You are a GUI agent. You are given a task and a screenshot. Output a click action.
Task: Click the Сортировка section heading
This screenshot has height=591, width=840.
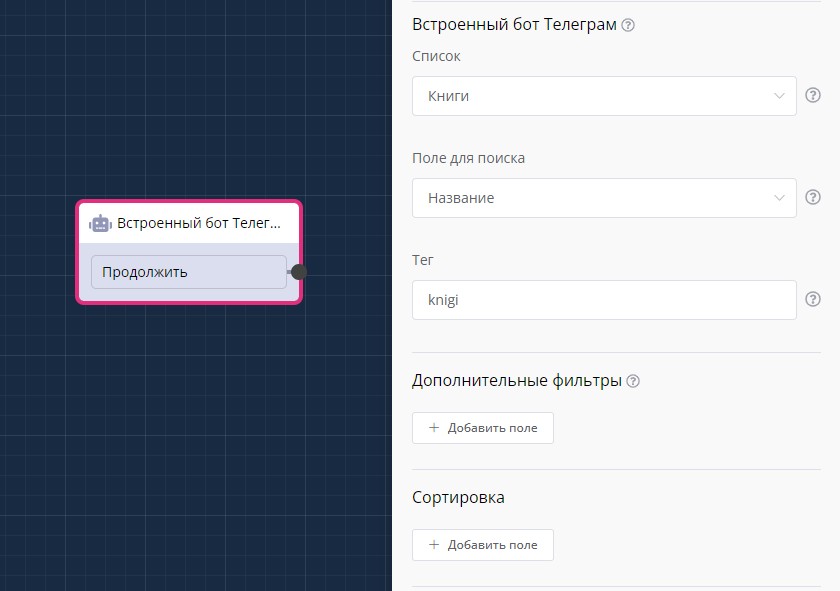458,497
